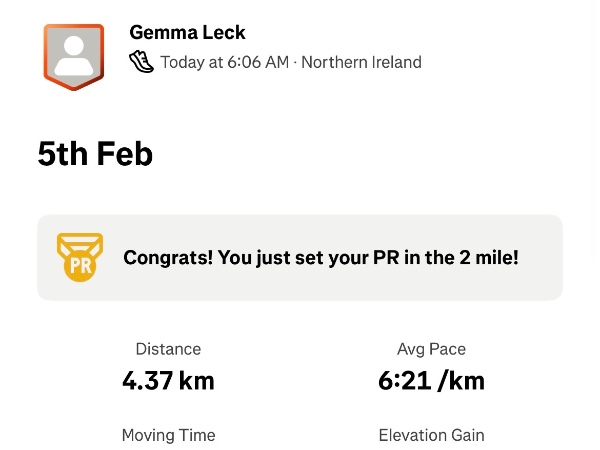Viewport: 600px width, 450px height.
Task: Click the Distance stat label
Action: [x=168, y=349]
